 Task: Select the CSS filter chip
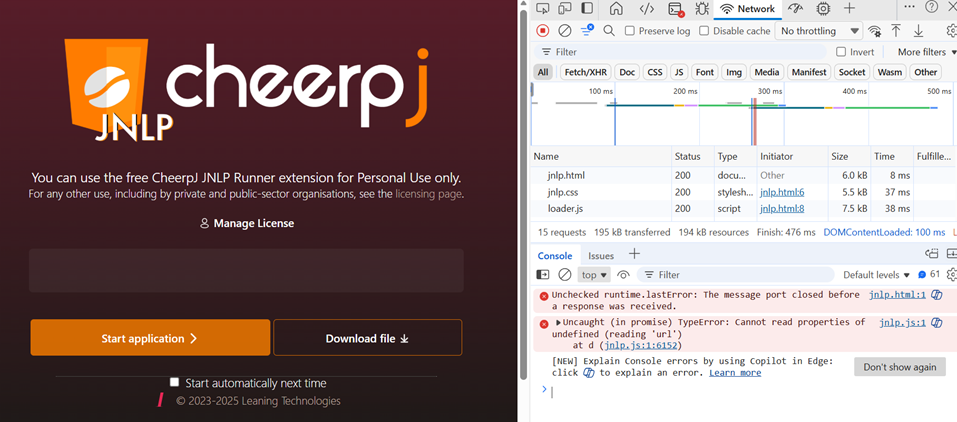click(655, 72)
